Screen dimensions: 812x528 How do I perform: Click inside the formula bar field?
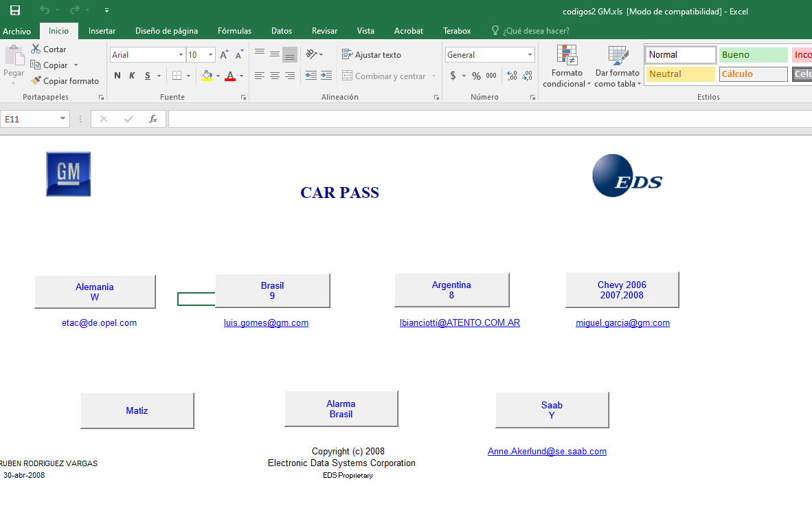tap(481, 119)
